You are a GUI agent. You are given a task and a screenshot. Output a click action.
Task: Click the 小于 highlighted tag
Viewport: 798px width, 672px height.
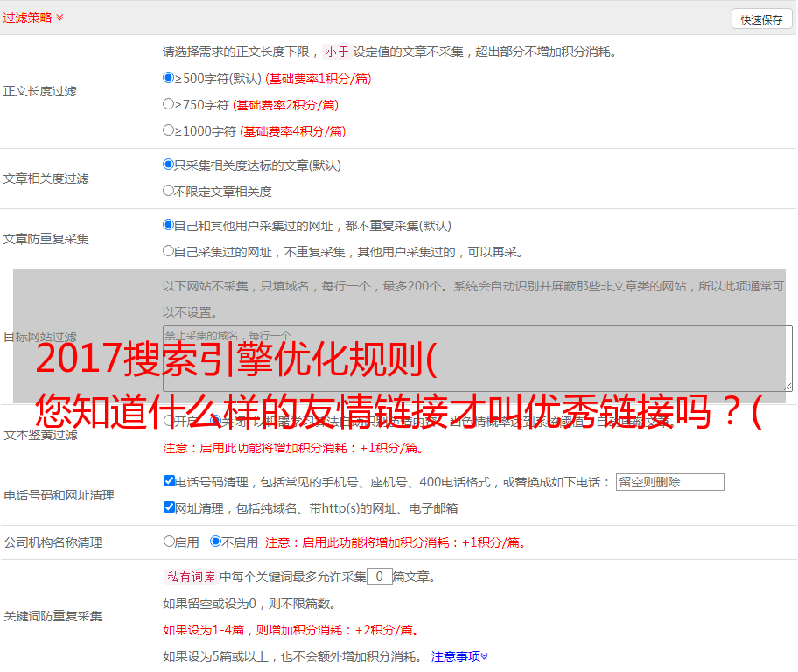coord(337,52)
